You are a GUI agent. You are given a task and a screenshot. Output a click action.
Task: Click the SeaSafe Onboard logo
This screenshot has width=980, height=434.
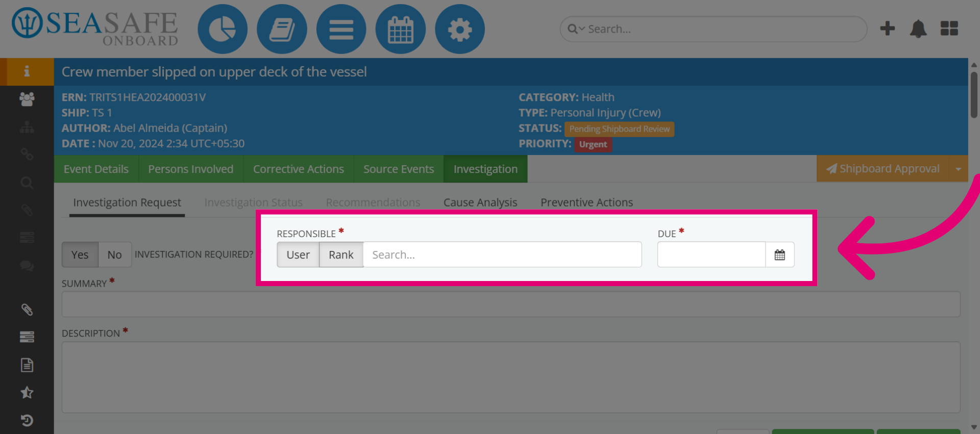pyautogui.click(x=95, y=27)
